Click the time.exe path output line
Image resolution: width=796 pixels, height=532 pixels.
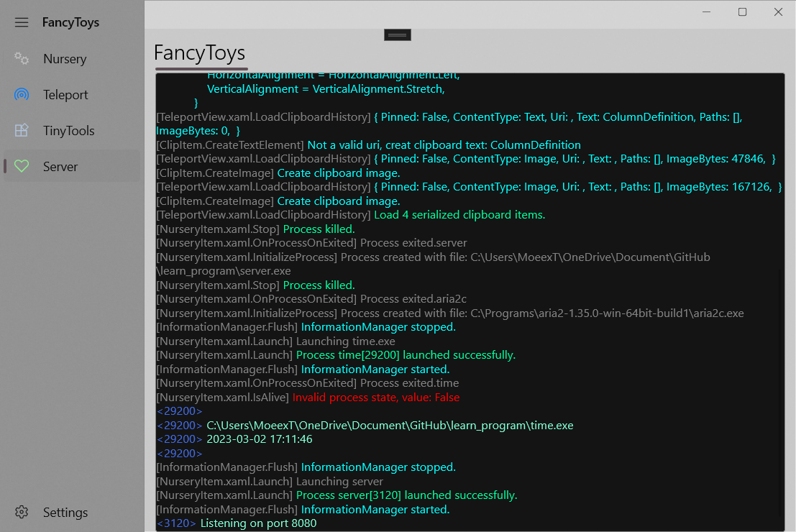pos(390,426)
